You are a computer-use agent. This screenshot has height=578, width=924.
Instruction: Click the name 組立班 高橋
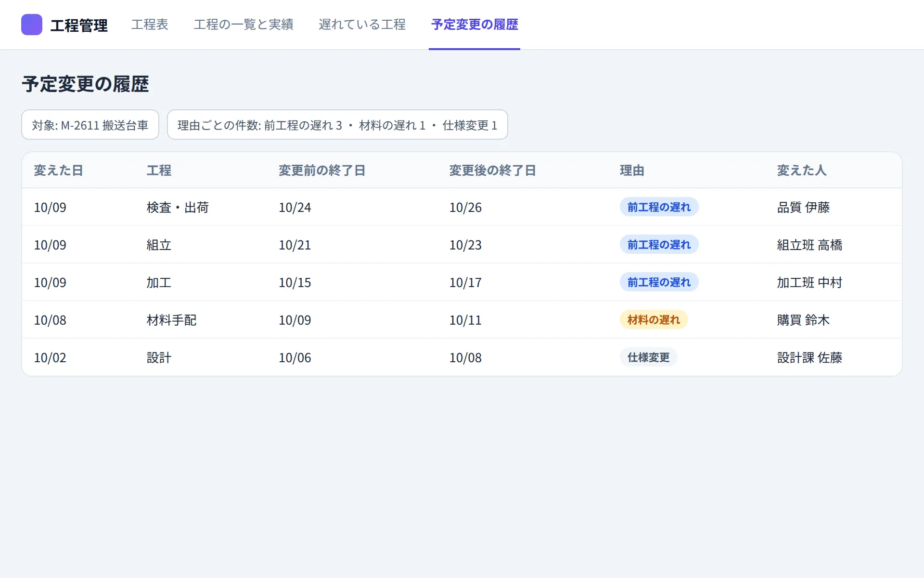809,245
